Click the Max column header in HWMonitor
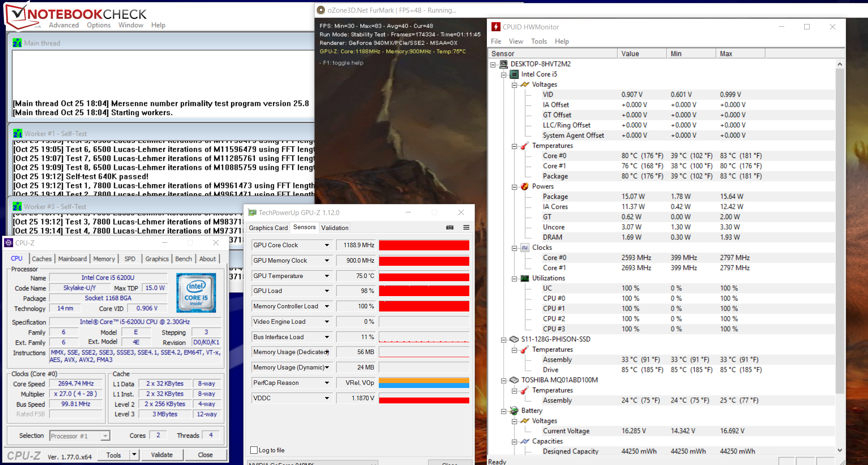 pos(740,53)
